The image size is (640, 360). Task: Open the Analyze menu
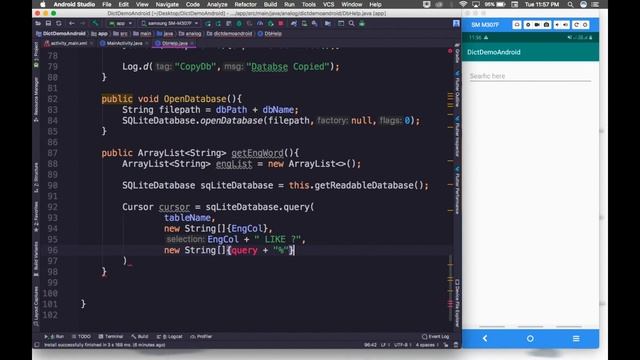click(x=217, y=4)
